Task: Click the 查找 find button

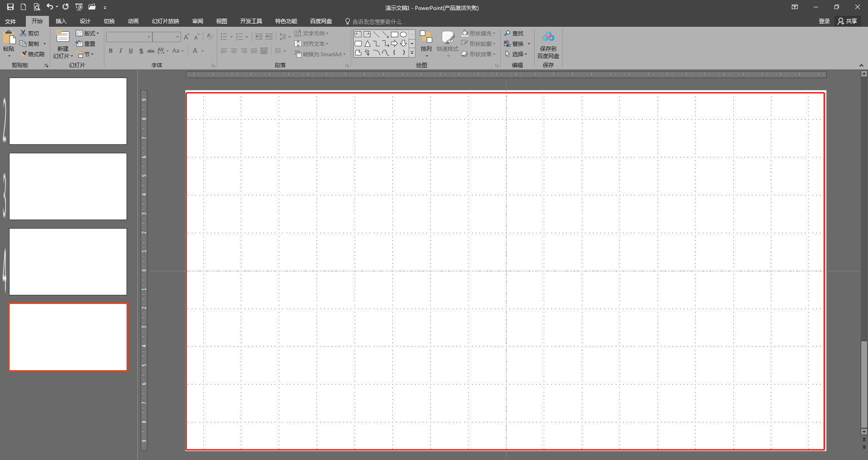Action: [x=514, y=34]
